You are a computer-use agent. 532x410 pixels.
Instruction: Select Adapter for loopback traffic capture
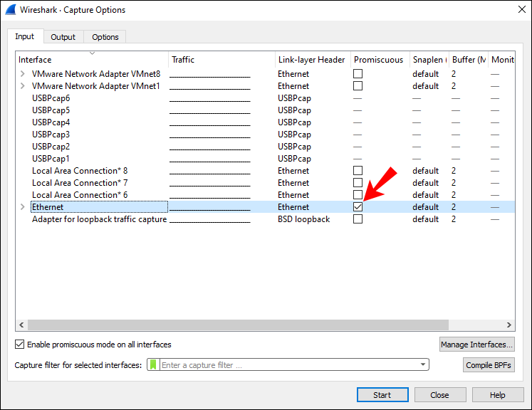click(100, 219)
